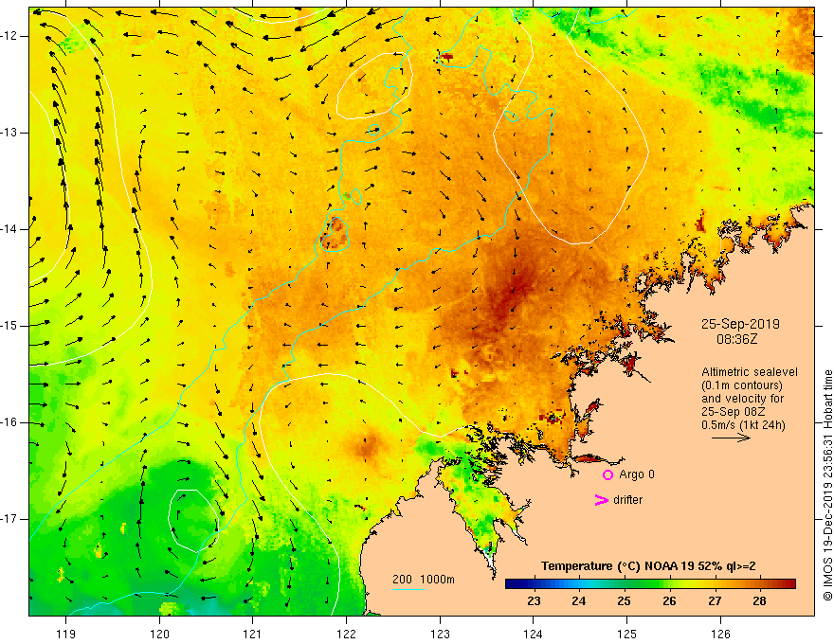Click the IMOS copyright timestamp text

point(827,485)
